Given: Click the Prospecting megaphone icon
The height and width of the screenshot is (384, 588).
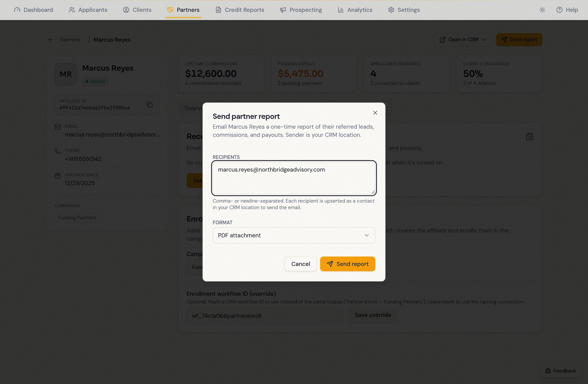Looking at the screenshot, I should pyautogui.click(x=283, y=10).
